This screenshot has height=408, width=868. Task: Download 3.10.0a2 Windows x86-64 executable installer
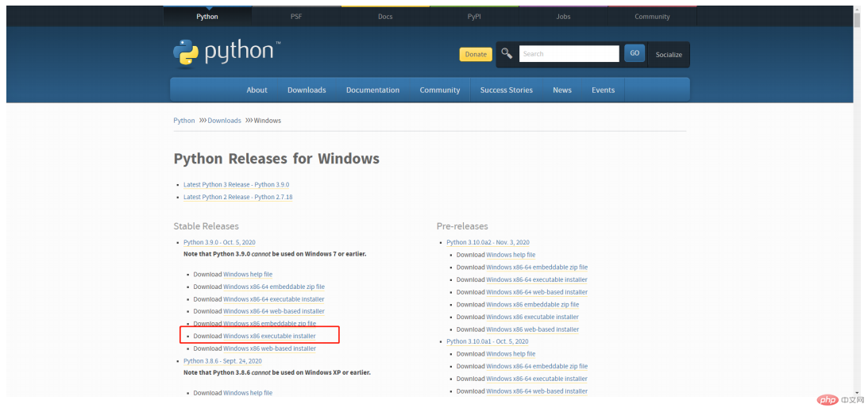coord(536,279)
